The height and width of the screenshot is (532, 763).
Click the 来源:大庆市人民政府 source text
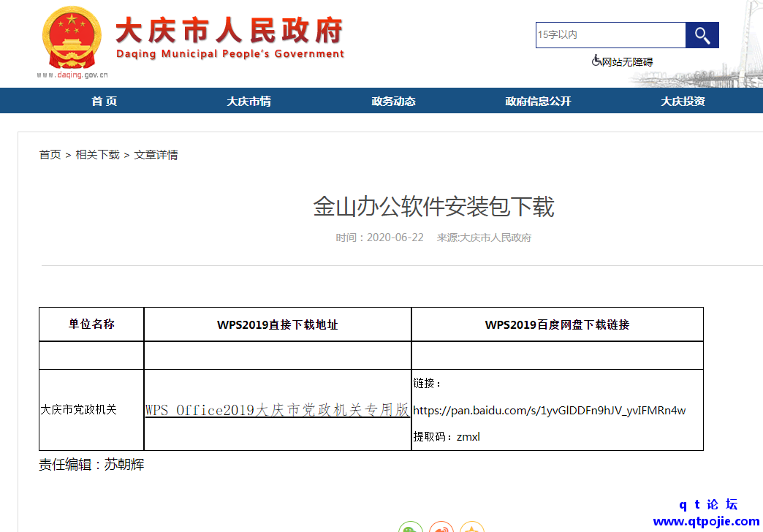click(x=484, y=237)
